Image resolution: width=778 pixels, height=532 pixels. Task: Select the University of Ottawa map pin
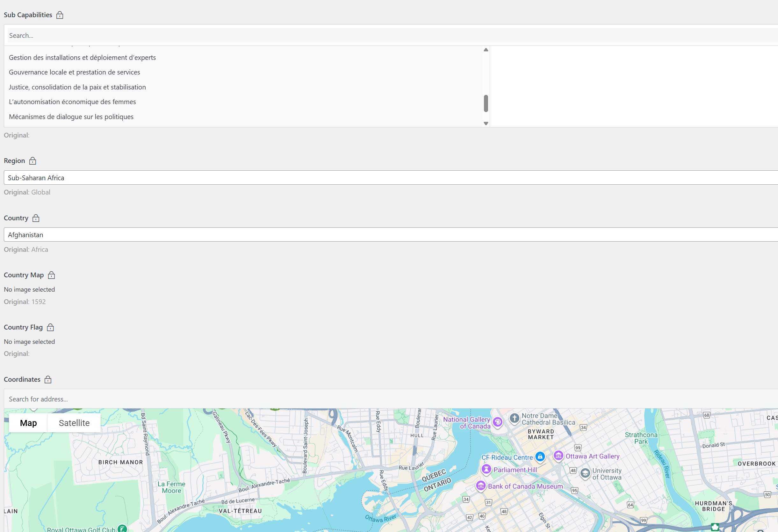(585, 473)
